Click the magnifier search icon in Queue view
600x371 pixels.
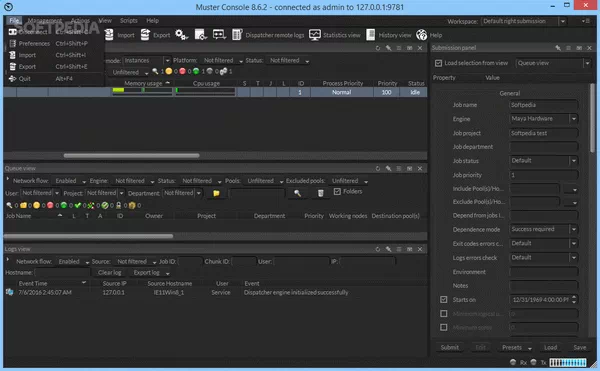coord(297,193)
